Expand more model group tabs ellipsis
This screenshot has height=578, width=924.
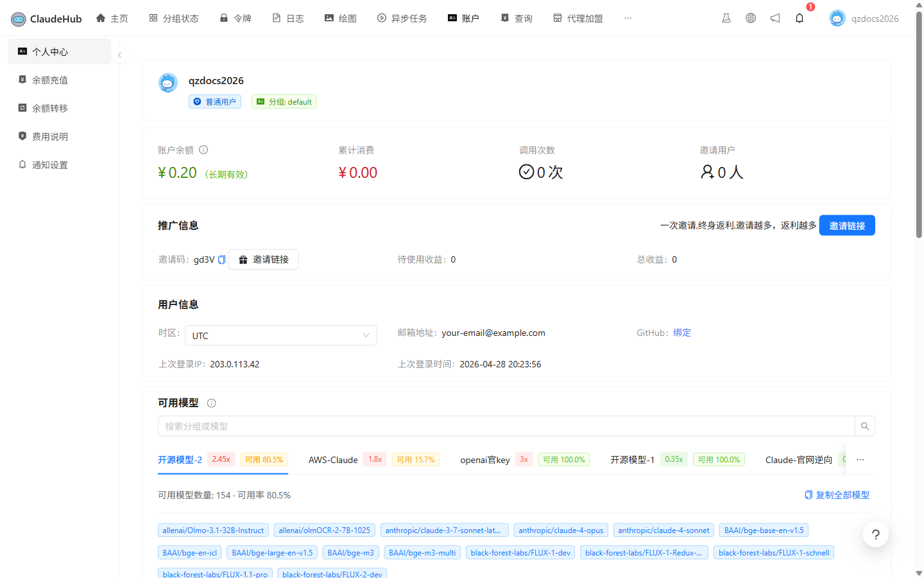click(x=860, y=460)
